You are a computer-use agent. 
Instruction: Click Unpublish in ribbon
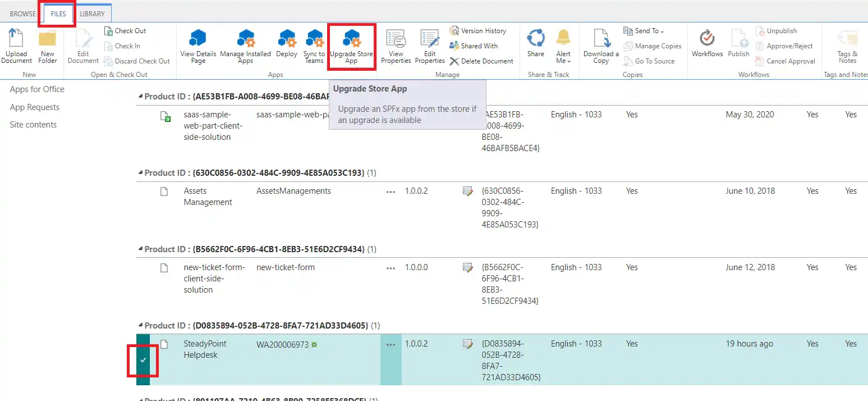[776, 31]
